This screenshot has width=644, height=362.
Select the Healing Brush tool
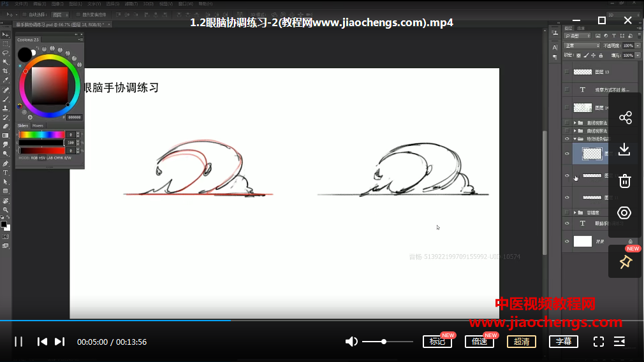point(5,90)
